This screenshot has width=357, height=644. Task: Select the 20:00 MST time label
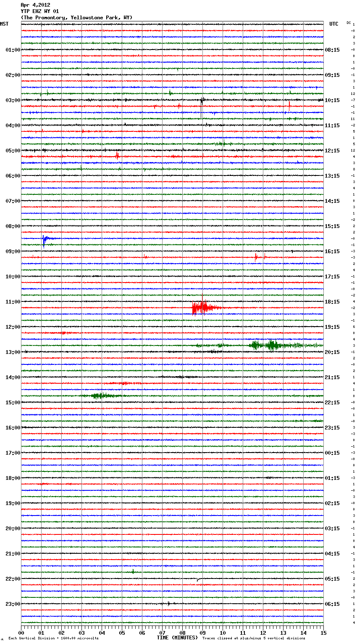click(x=13, y=529)
